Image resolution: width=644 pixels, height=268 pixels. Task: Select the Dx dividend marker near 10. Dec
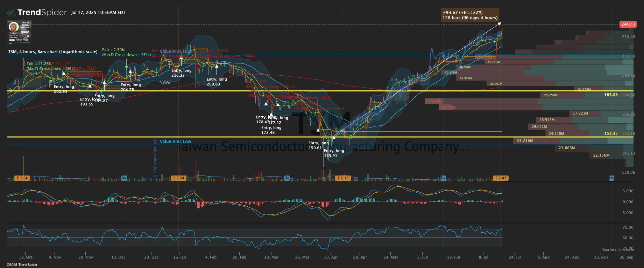tap(124, 178)
